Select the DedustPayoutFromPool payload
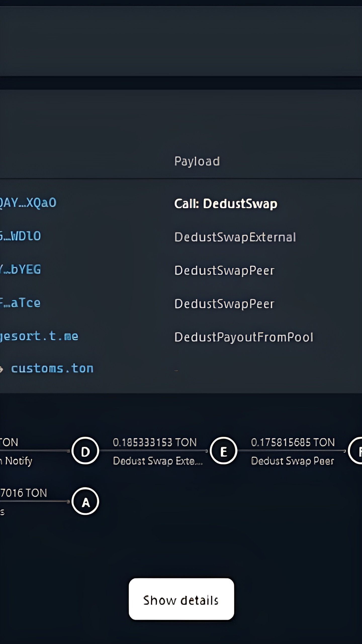 244,337
